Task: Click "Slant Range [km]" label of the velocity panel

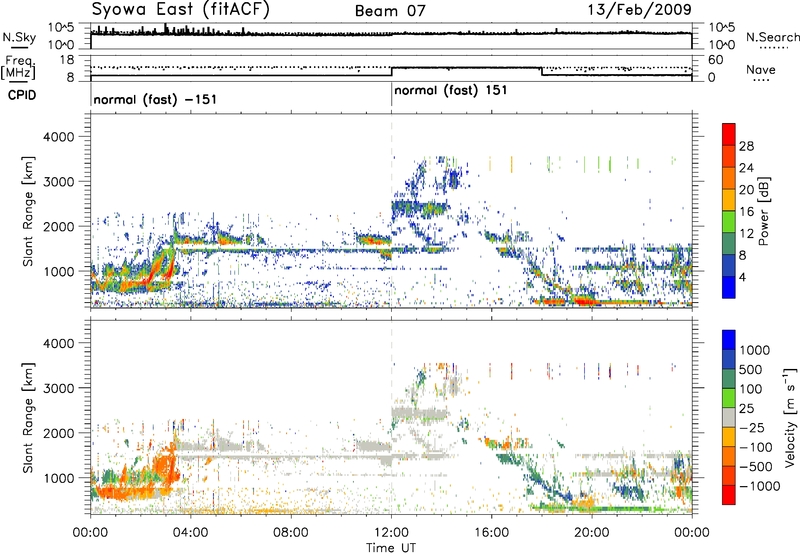Action: click(x=28, y=417)
